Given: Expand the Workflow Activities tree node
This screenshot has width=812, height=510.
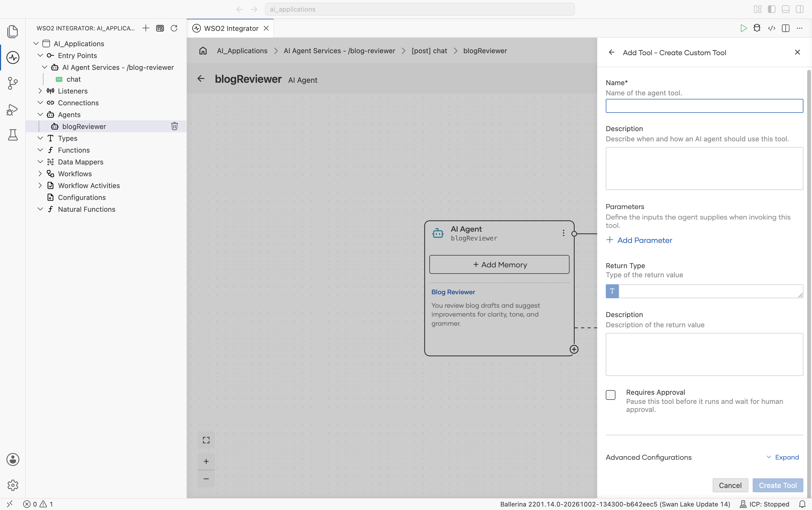Looking at the screenshot, I should coord(40,185).
